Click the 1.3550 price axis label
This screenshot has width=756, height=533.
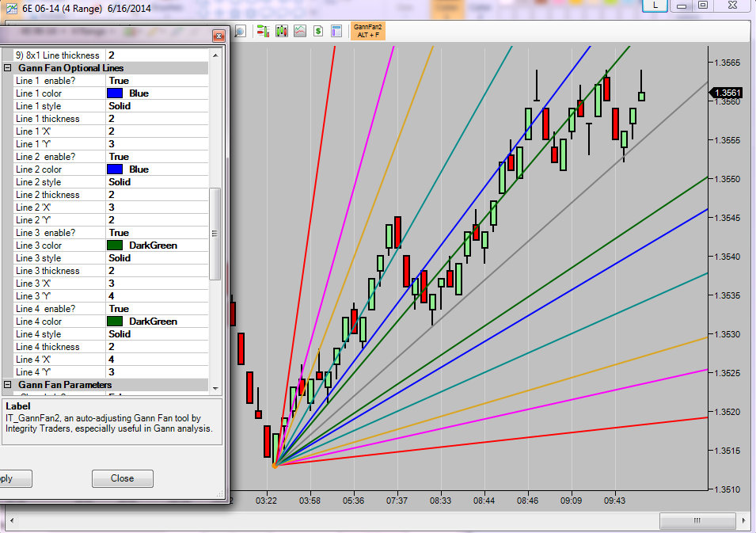point(728,179)
